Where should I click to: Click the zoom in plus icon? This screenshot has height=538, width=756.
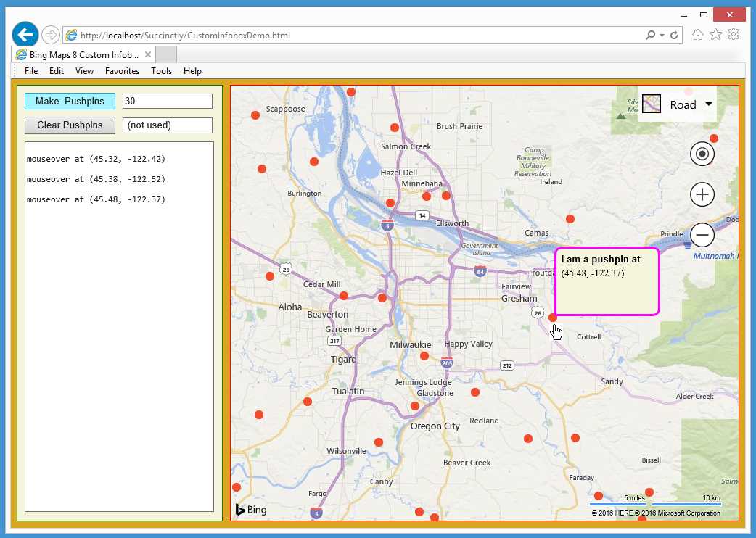[701, 194]
